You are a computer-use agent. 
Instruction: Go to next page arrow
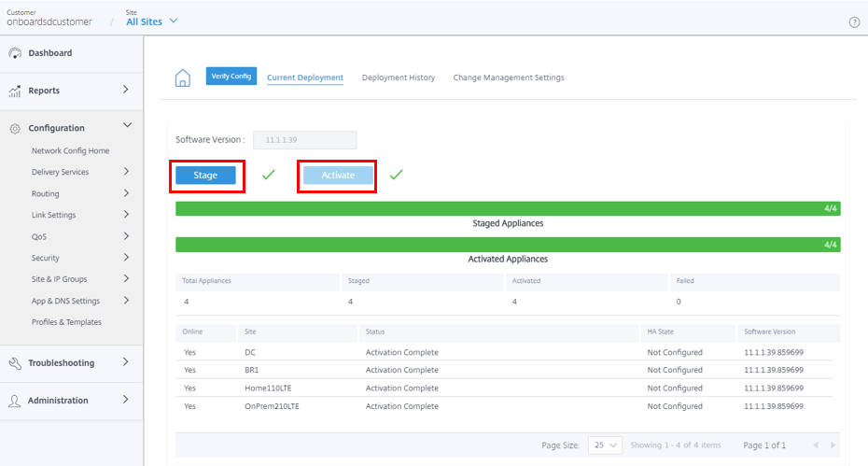833,445
